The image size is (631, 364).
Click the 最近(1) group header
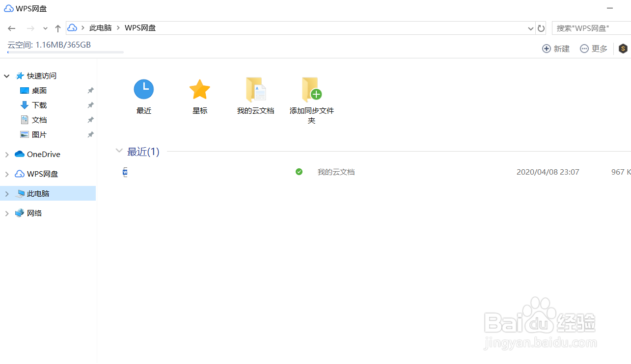143,152
